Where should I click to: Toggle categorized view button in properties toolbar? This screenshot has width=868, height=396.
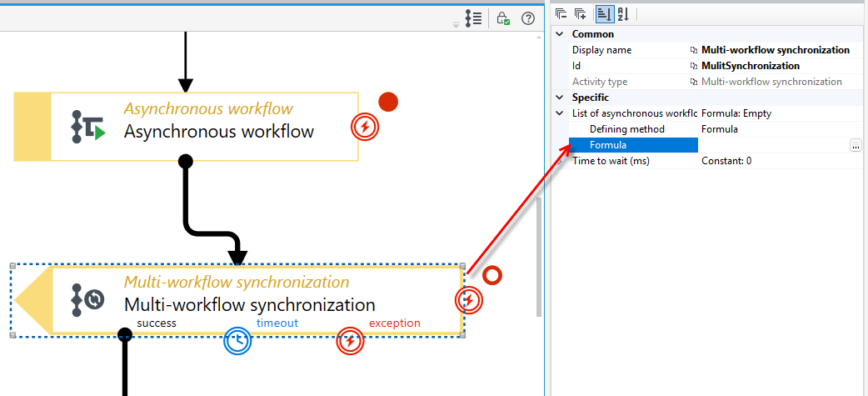pyautogui.click(x=605, y=14)
